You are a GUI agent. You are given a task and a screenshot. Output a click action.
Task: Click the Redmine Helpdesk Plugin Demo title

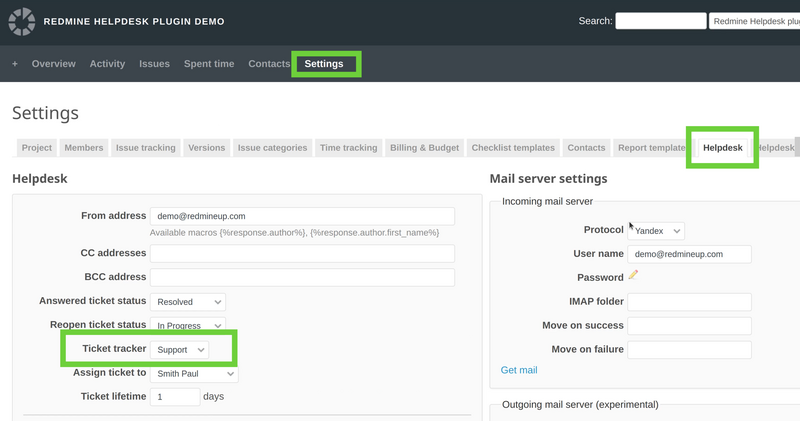pyautogui.click(x=134, y=21)
